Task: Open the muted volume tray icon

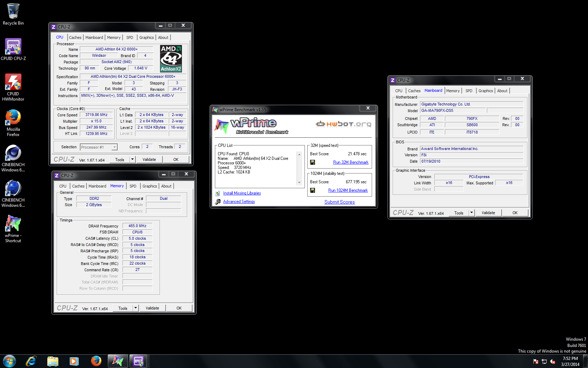Action: click(x=553, y=361)
